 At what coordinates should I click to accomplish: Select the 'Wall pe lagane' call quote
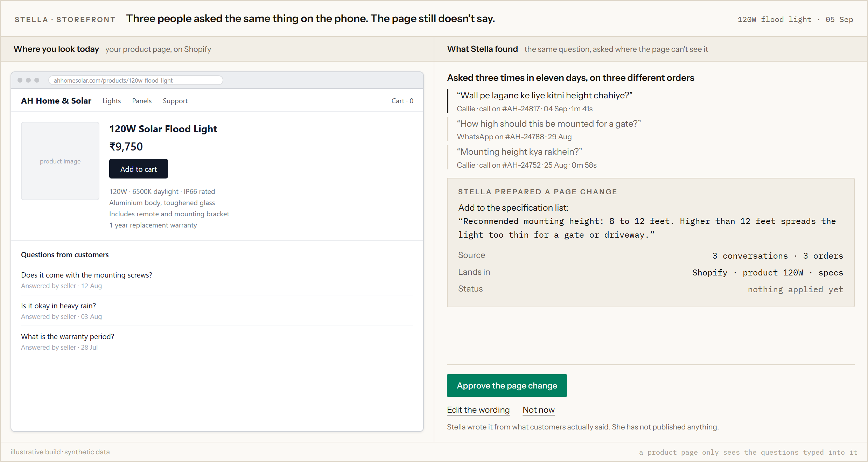[545, 95]
